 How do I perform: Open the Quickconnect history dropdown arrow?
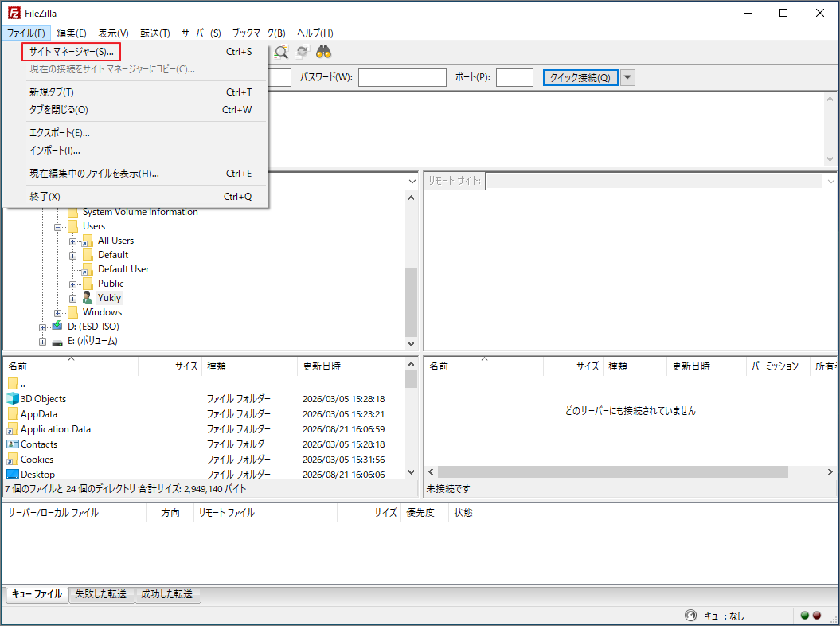[x=627, y=78]
